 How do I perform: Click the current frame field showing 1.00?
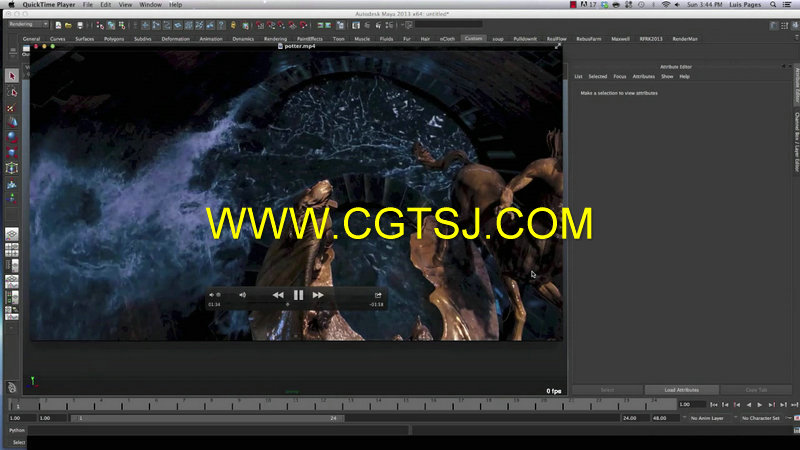pos(691,405)
